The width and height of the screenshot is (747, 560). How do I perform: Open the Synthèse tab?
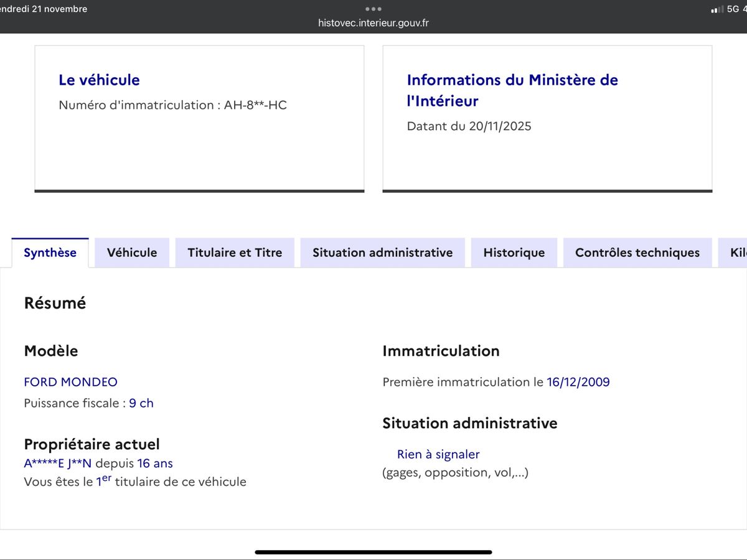tap(50, 253)
